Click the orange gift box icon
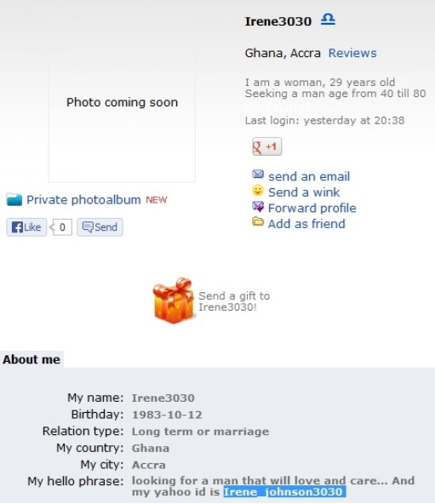Screen dimensions: 435x504 pyautogui.click(x=174, y=301)
